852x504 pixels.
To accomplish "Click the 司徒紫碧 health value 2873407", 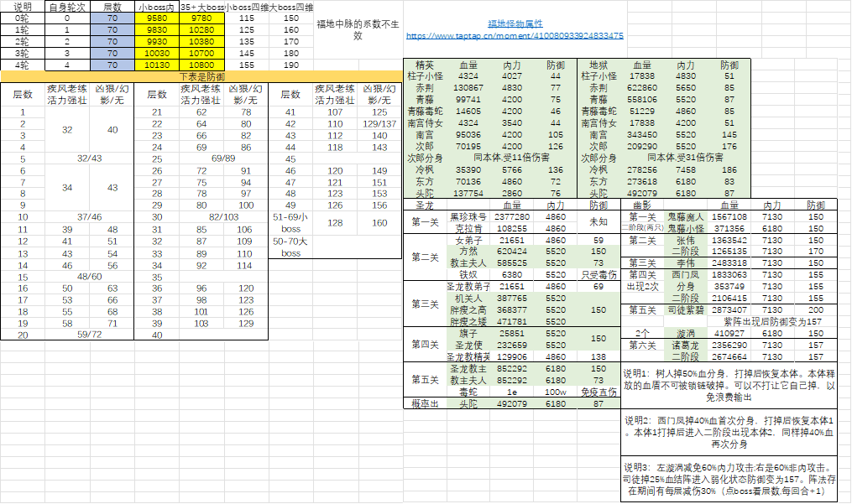I will click(x=729, y=310).
